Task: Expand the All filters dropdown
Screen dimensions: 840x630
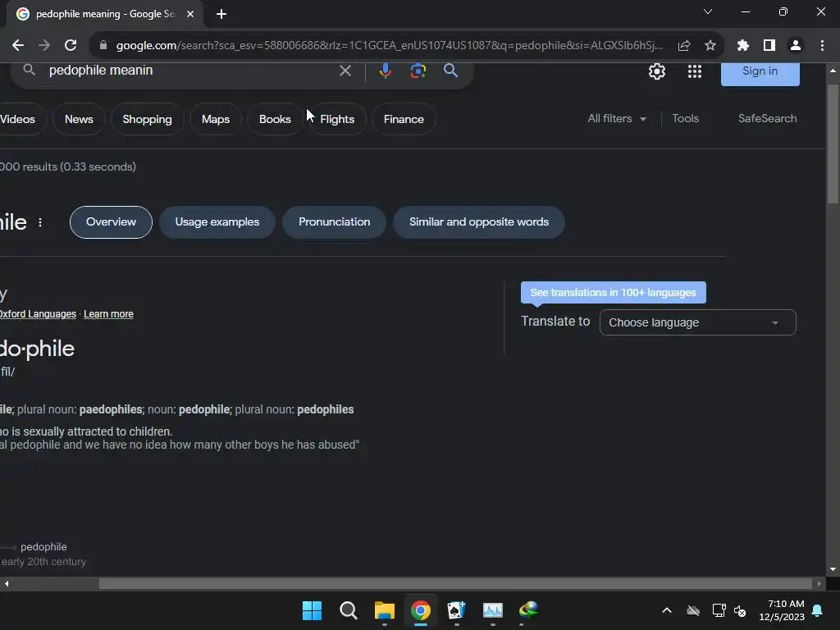Action: [617, 118]
